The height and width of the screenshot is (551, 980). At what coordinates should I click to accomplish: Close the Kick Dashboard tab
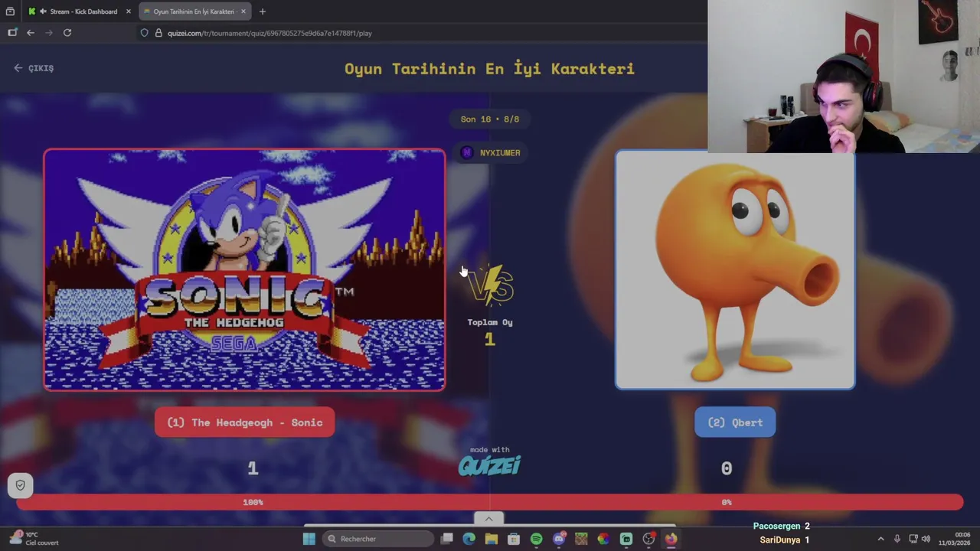tap(129, 11)
